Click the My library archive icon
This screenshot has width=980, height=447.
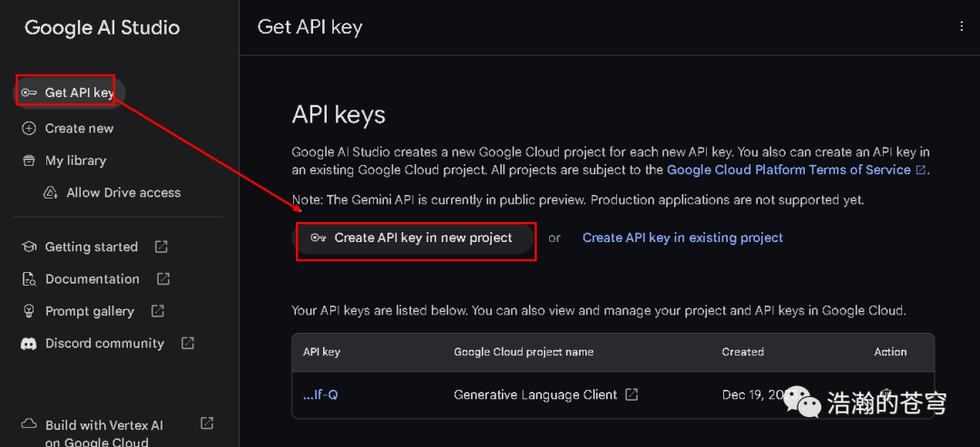coord(29,160)
